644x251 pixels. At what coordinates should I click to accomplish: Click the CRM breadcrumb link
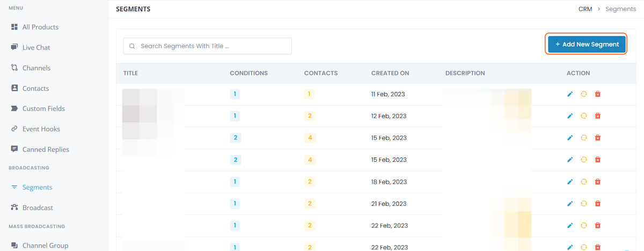point(586,9)
